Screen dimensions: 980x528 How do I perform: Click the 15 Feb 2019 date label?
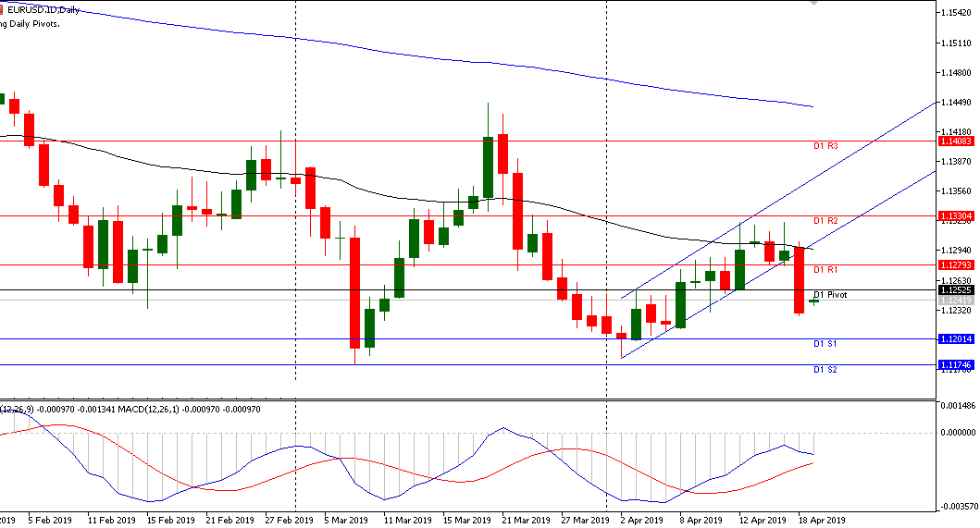pyautogui.click(x=170, y=521)
